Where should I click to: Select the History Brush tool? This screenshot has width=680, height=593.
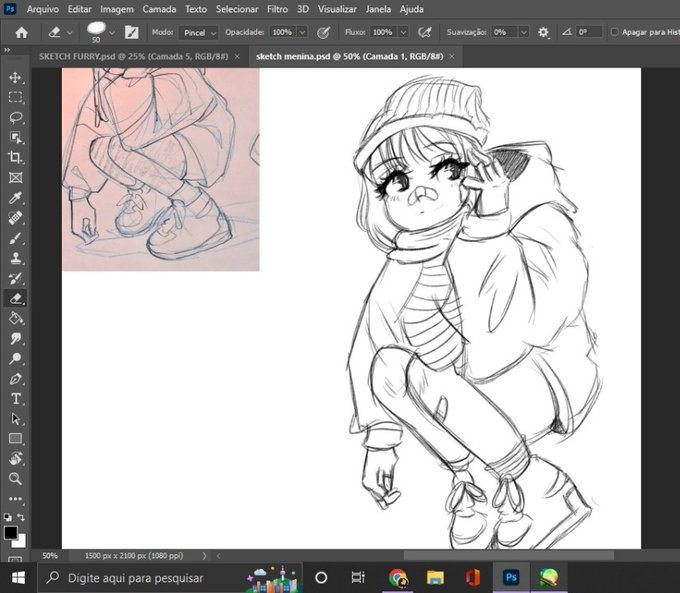(x=16, y=278)
